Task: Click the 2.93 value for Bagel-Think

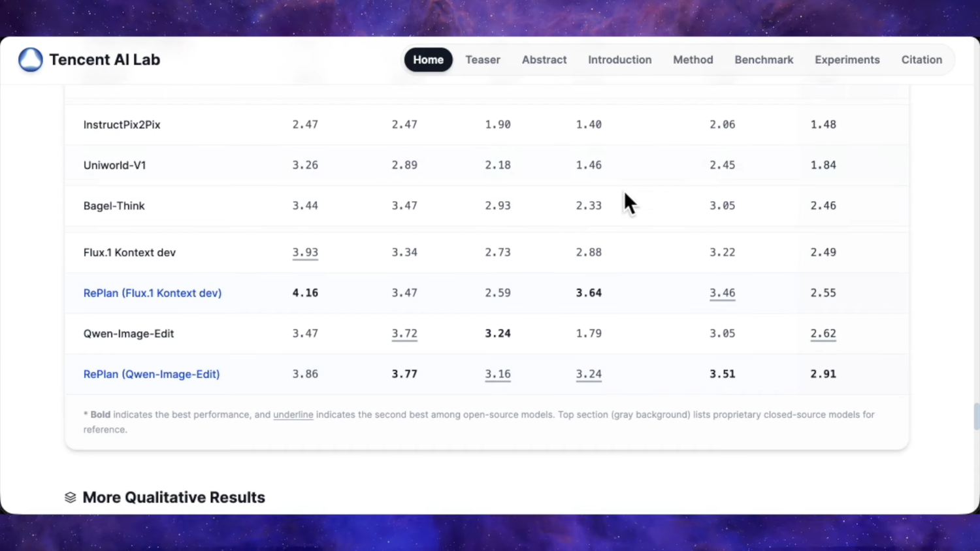Action: pos(498,206)
